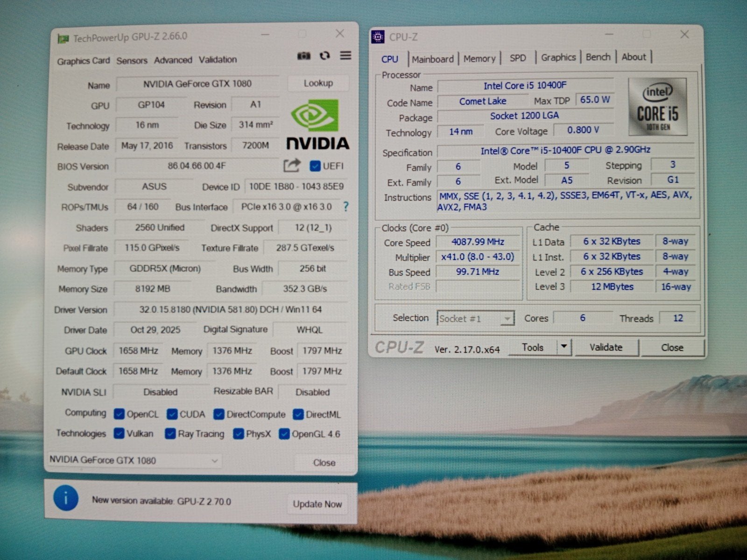Click the GPU name field NVIDIA GeForce GTX 1080

click(197, 84)
